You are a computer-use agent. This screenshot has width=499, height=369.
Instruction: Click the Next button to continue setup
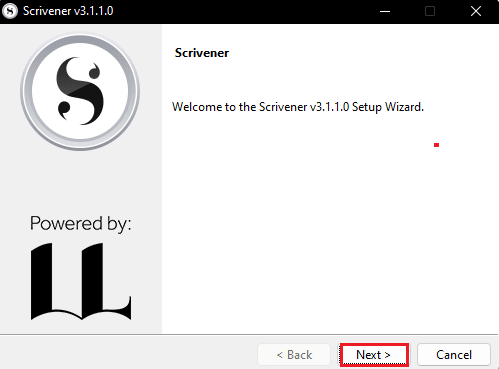(374, 355)
